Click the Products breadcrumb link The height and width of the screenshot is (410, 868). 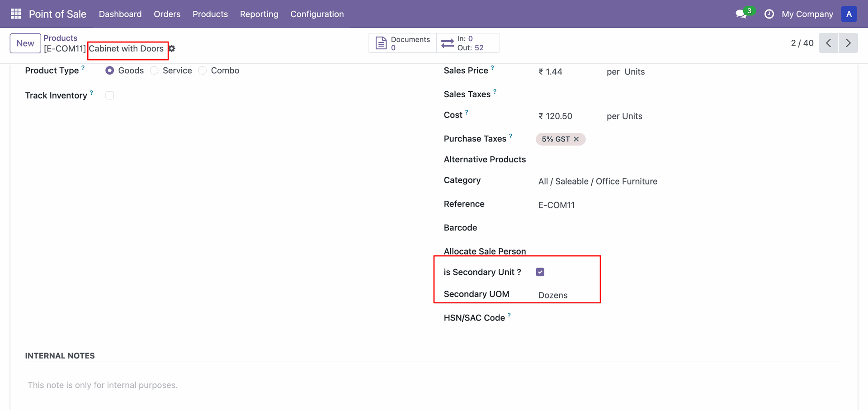click(x=60, y=38)
